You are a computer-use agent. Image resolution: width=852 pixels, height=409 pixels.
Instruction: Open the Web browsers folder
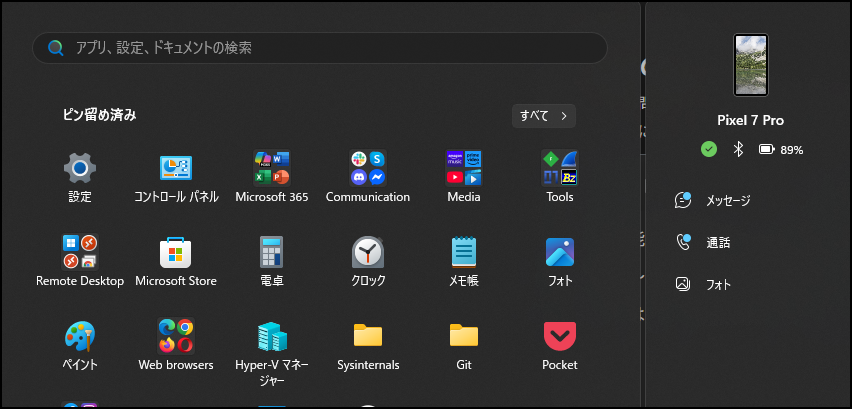[x=176, y=344]
